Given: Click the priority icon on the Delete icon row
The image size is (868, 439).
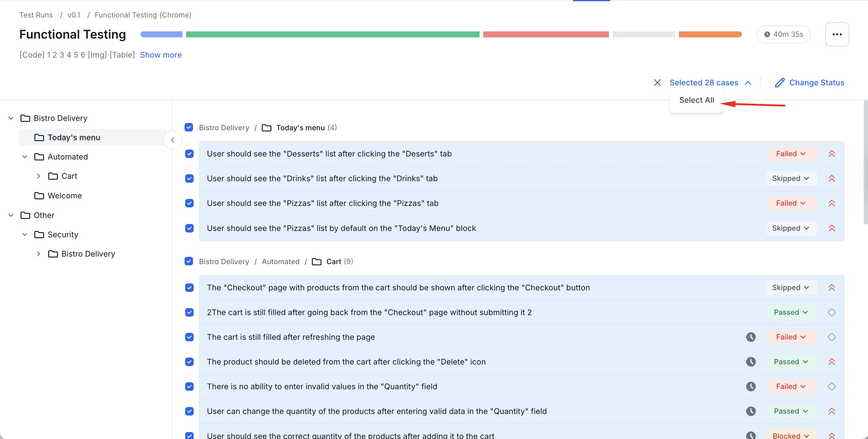Looking at the screenshot, I should [832, 362].
